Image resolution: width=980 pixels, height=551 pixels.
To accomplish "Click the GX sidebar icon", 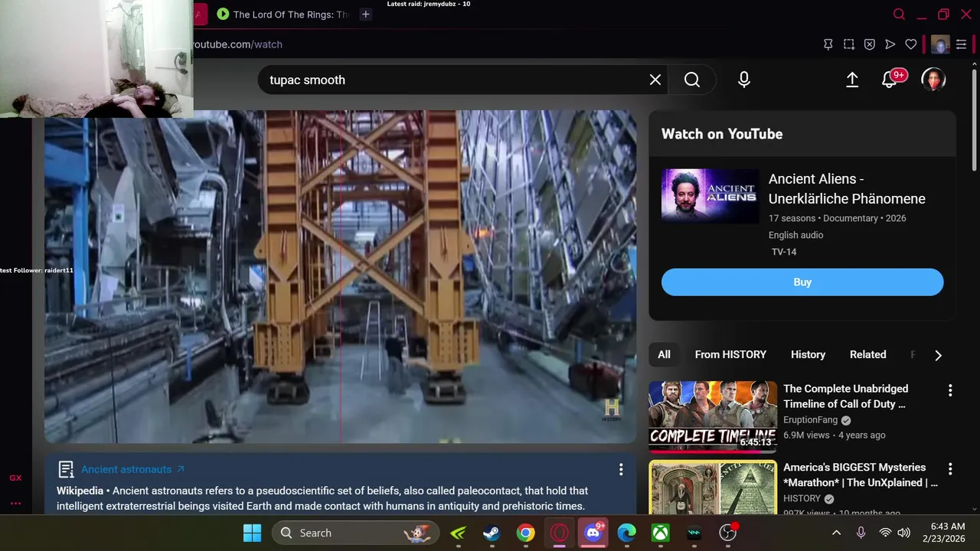I will click(x=15, y=478).
